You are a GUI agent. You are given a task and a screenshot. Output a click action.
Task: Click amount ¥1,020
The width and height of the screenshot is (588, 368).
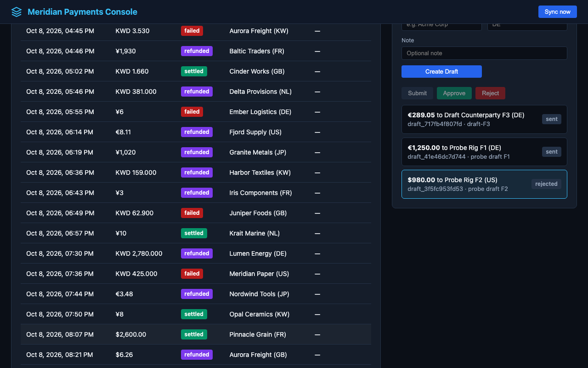(125, 152)
